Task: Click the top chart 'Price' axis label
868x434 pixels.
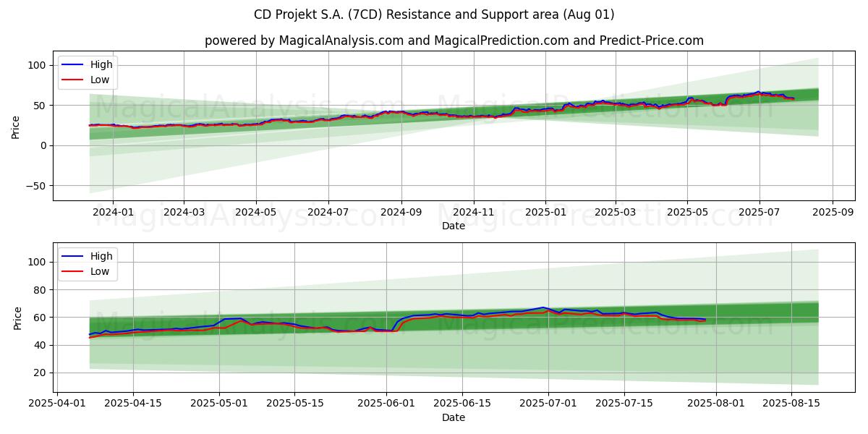Action: click(16, 126)
